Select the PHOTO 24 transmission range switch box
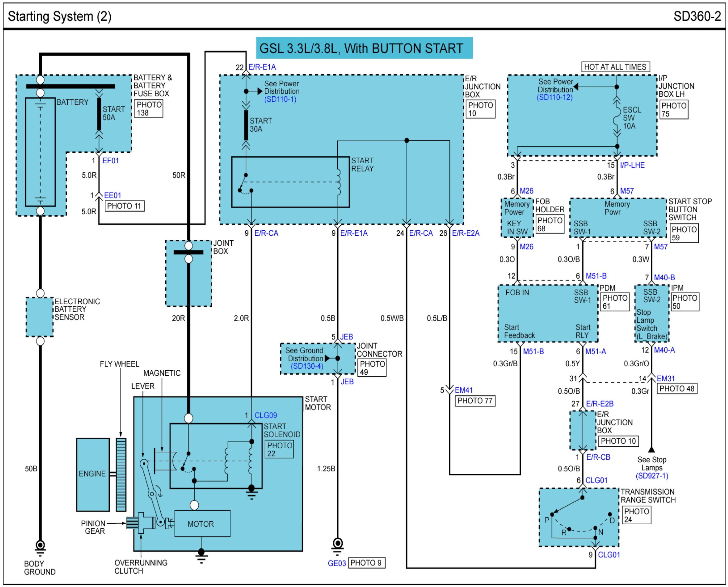This screenshot has width=728, height=587. [x=636, y=515]
